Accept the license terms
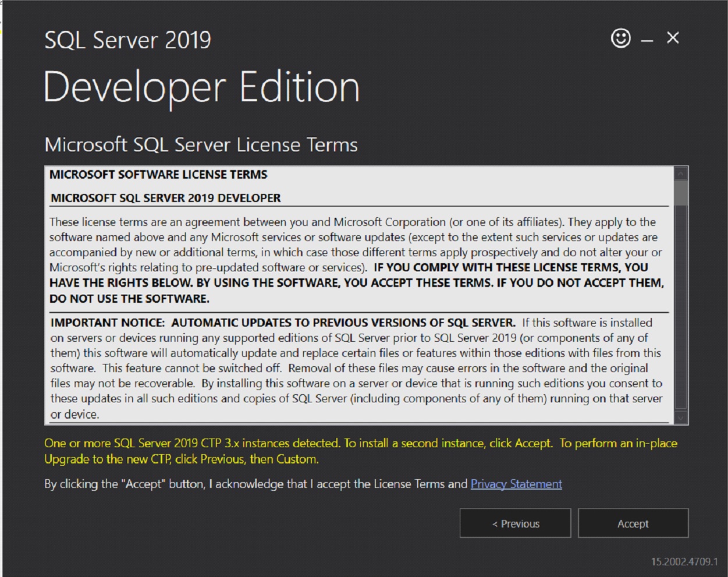The width and height of the screenshot is (728, 577). coord(633,523)
